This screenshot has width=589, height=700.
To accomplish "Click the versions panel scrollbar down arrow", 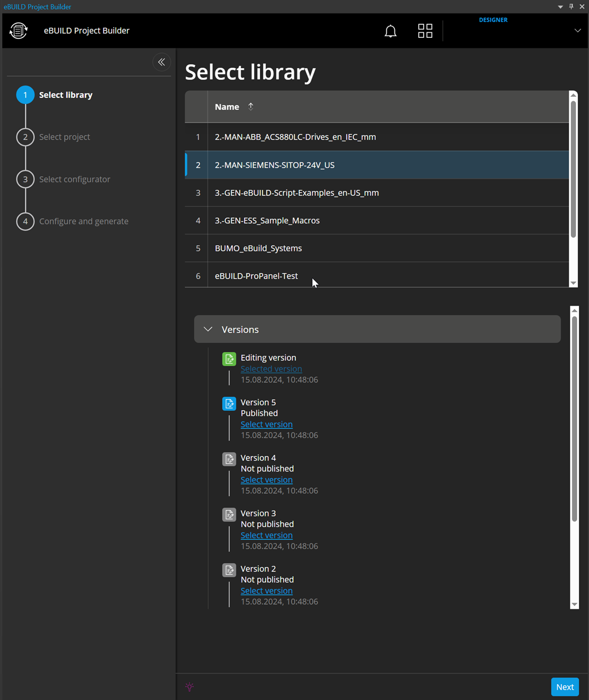I will tap(574, 604).
